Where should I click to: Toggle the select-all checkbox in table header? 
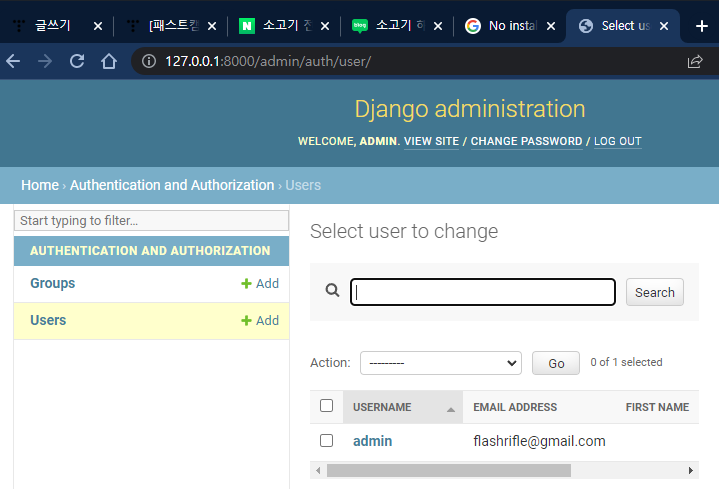326,406
